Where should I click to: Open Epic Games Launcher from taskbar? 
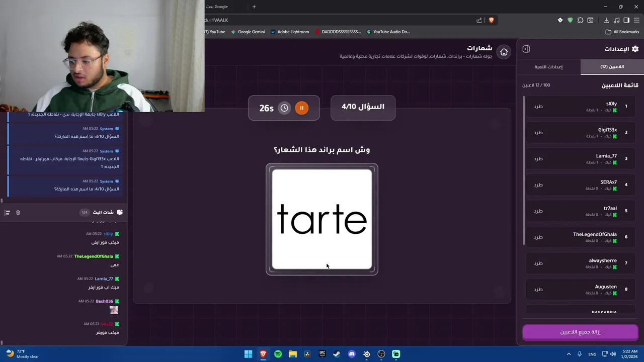coord(322,354)
